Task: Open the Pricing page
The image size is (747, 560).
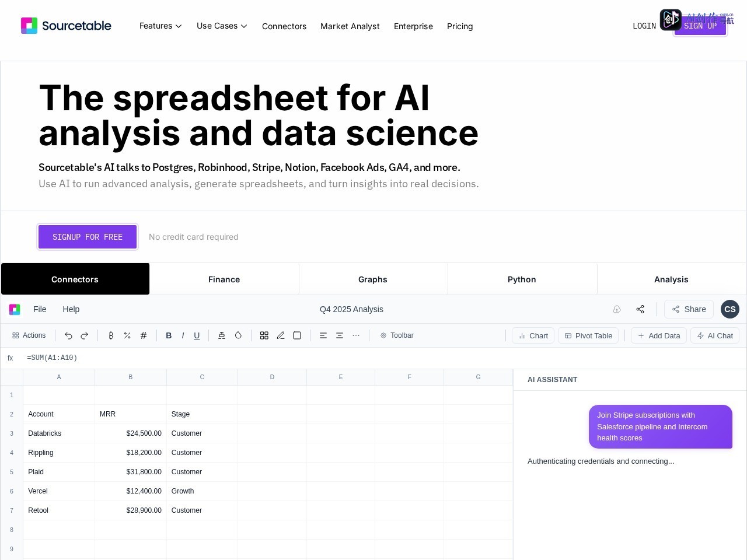Action: (x=460, y=26)
